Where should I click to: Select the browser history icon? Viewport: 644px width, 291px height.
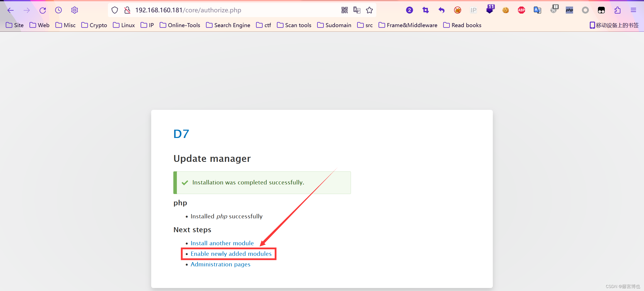[59, 10]
